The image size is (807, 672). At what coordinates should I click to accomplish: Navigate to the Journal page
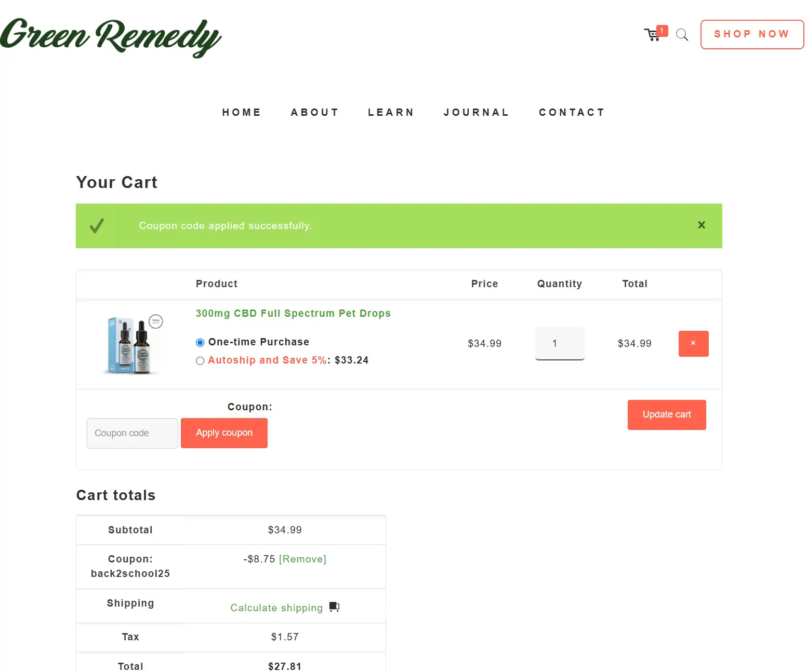(x=476, y=112)
